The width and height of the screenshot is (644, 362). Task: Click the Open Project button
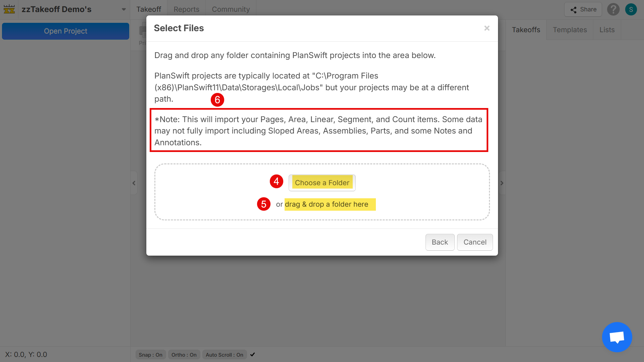click(x=65, y=31)
